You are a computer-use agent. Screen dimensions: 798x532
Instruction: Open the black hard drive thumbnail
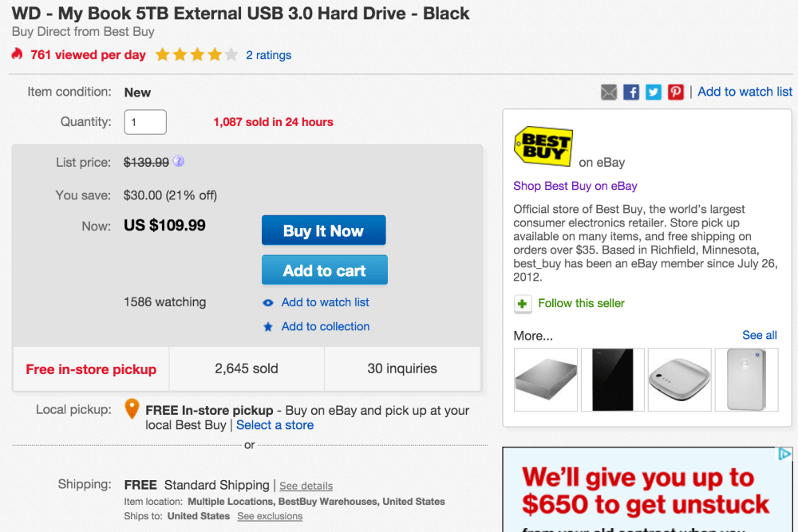coord(613,380)
